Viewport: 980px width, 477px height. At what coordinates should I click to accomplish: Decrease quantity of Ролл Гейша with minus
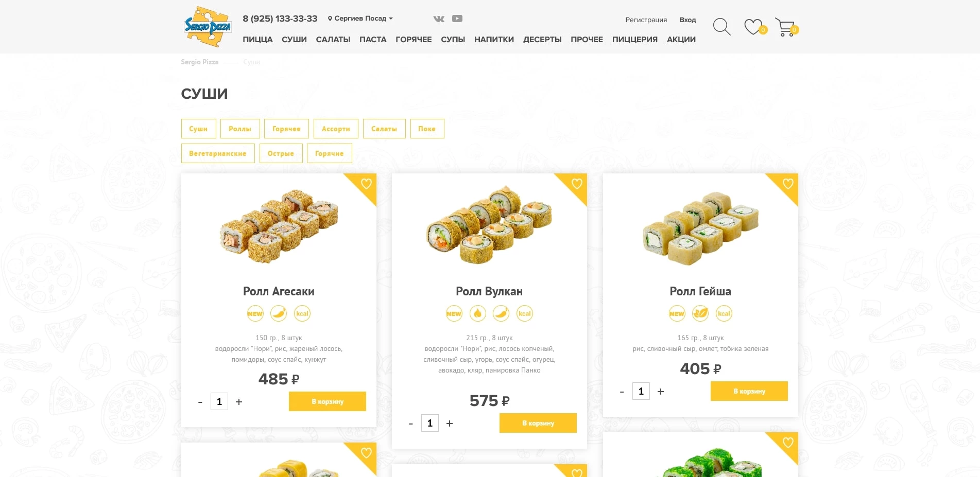click(x=622, y=392)
